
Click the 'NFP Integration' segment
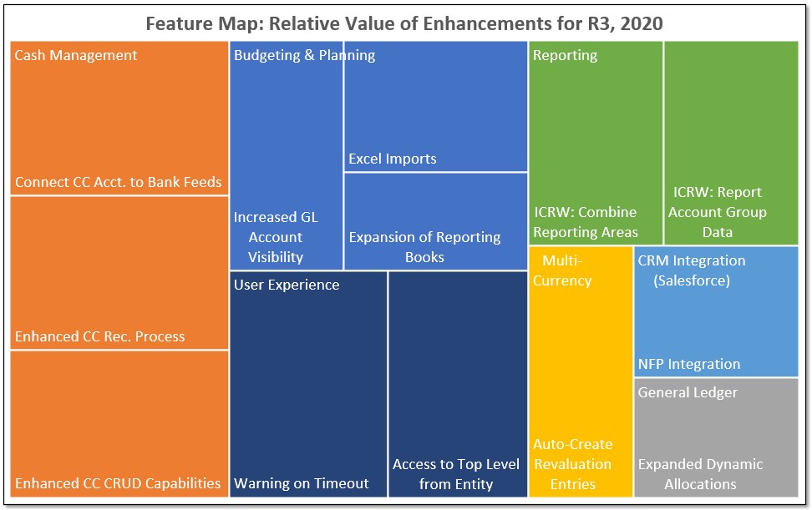pyautogui.click(x=714, y=364)
